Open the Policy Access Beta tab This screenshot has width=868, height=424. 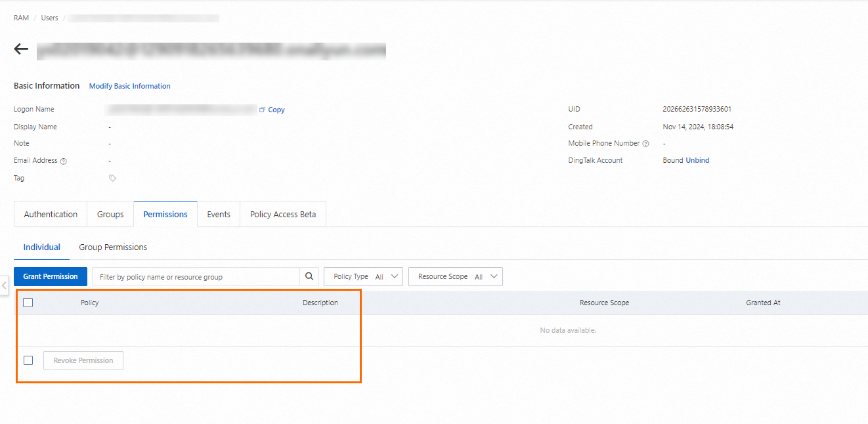(x=283, y=214)
